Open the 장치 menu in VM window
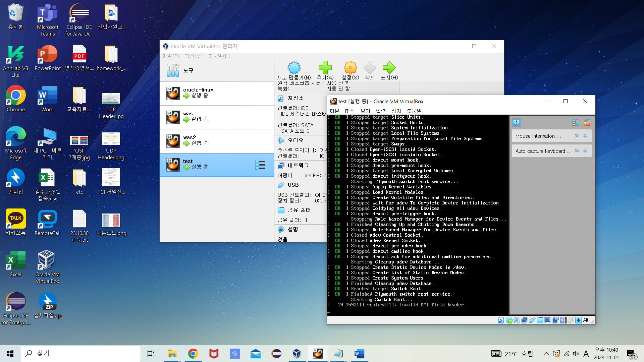Viewport: 644px width, 362px height. 396,111
